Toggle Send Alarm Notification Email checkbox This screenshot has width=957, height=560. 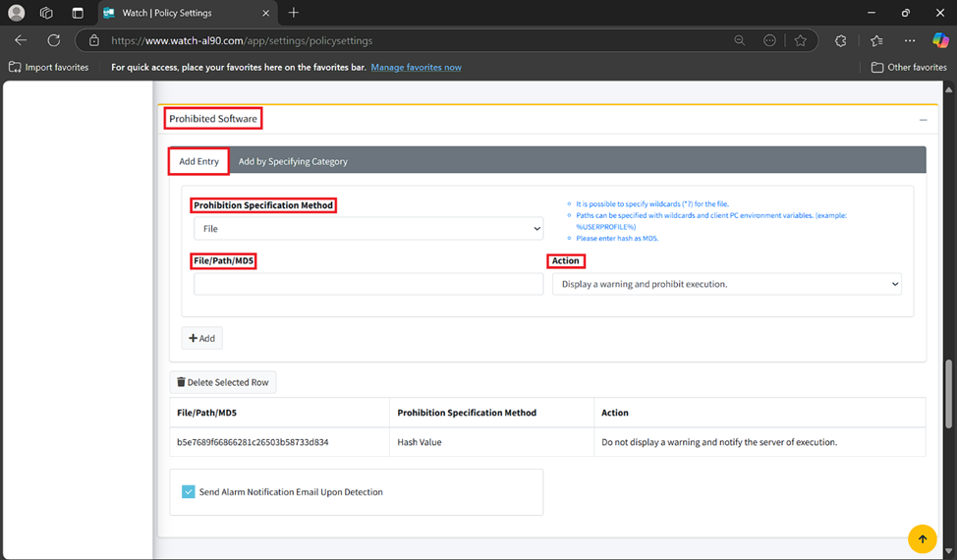pos(189,492)
